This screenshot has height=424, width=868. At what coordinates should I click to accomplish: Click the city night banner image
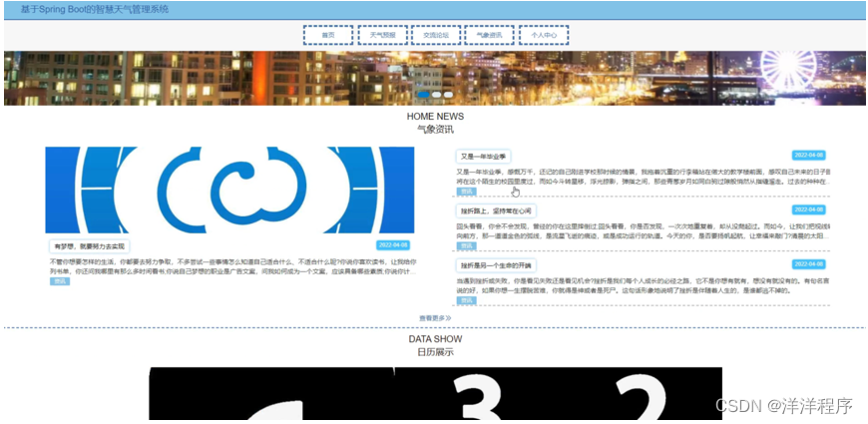[434, 78]
